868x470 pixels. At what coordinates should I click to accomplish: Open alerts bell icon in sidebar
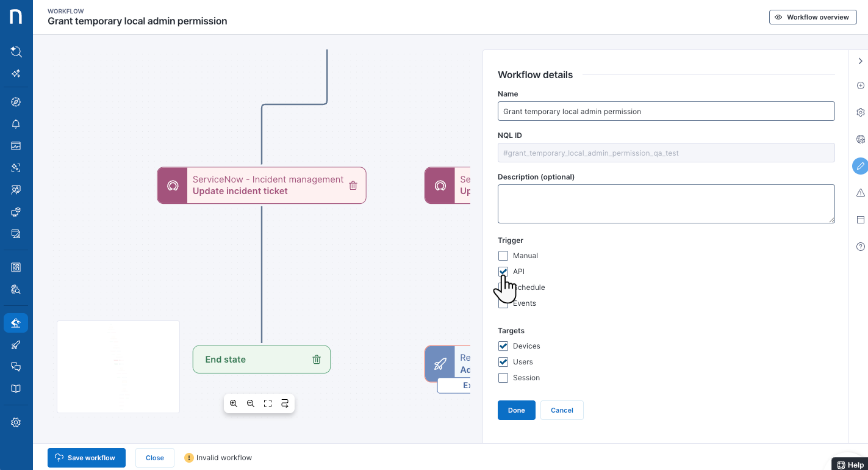point(16,124)
